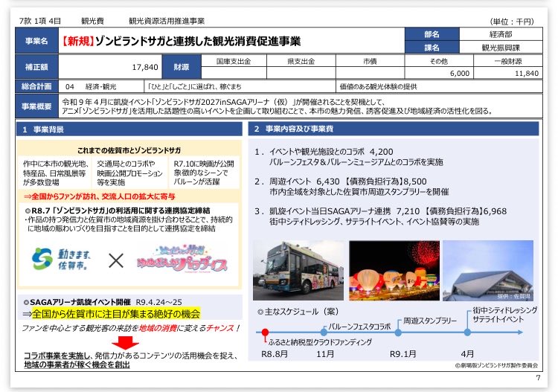
Task: Click the section heading 1 事業背景
Action: pos(129,129)
